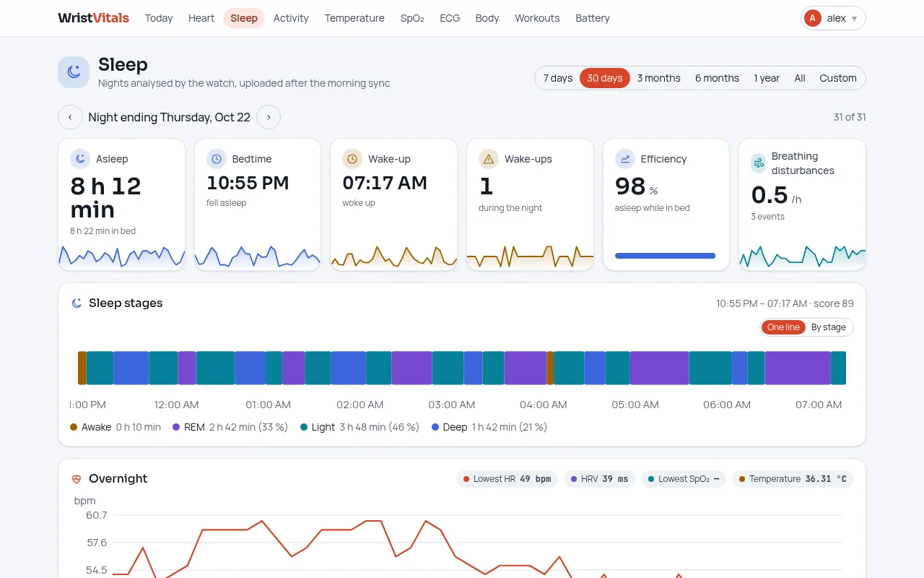The height and width of the screenshot is (578, 924).
Task: Toggle the HRV 39 ms chip
Action: 599,479
